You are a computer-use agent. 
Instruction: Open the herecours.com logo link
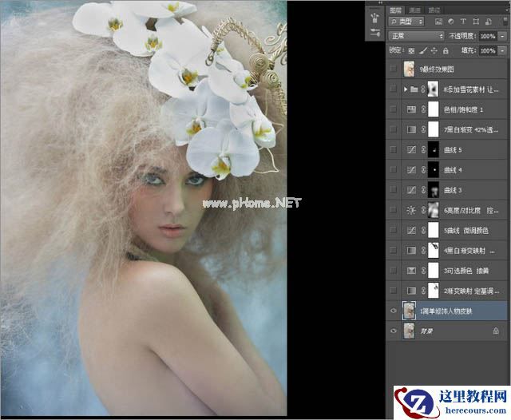point(451,402)
